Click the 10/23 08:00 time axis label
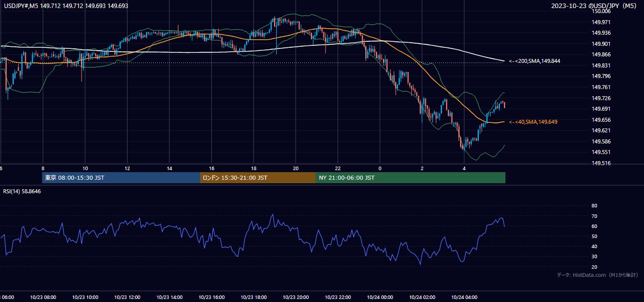This screenshot has height=302, width=644. (43, 297)
